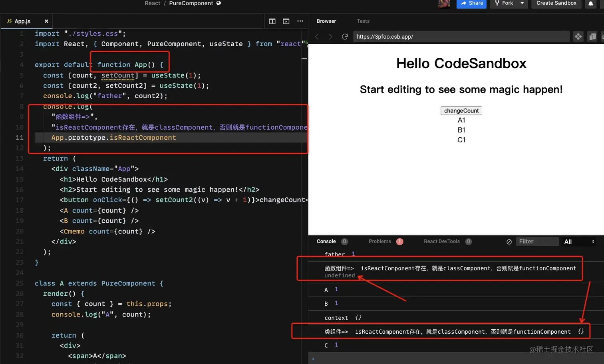This screenshot has width=604, height=364.
Task: Switch to the Tests tab
Action: pos(363,21)
